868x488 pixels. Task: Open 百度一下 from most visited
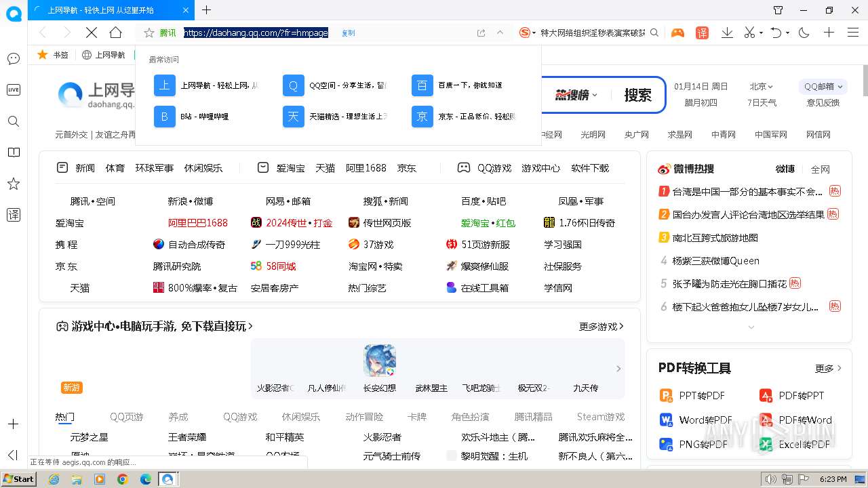click(458, 85)
